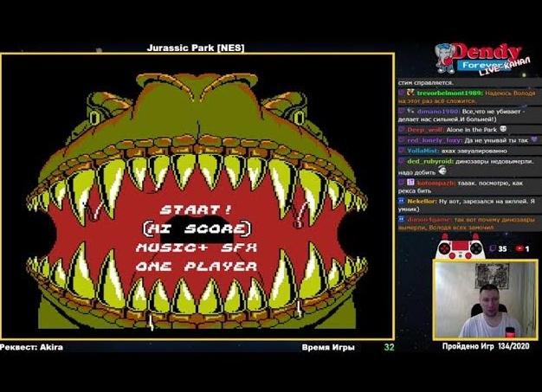Image resolution: width=542 pixels, height=392 pixels.
Task: Click the Jurassic Park [NES] title
Action: [196, 48]
